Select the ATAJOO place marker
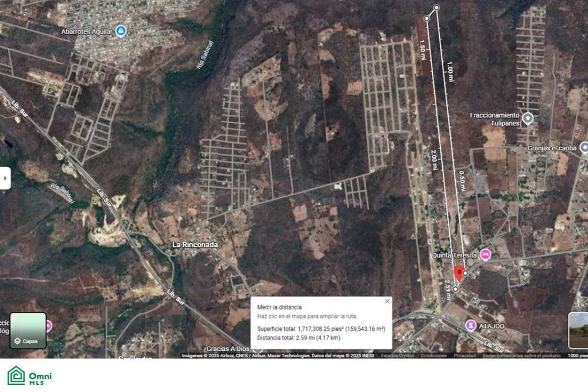Image resolution: width=588 pixels, height=392 pixels. click(470, 325)
